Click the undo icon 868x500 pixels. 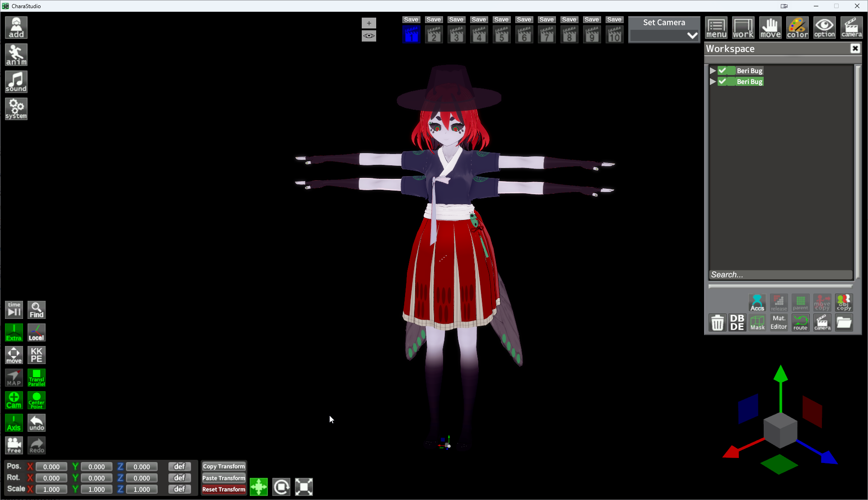point(37,423)
